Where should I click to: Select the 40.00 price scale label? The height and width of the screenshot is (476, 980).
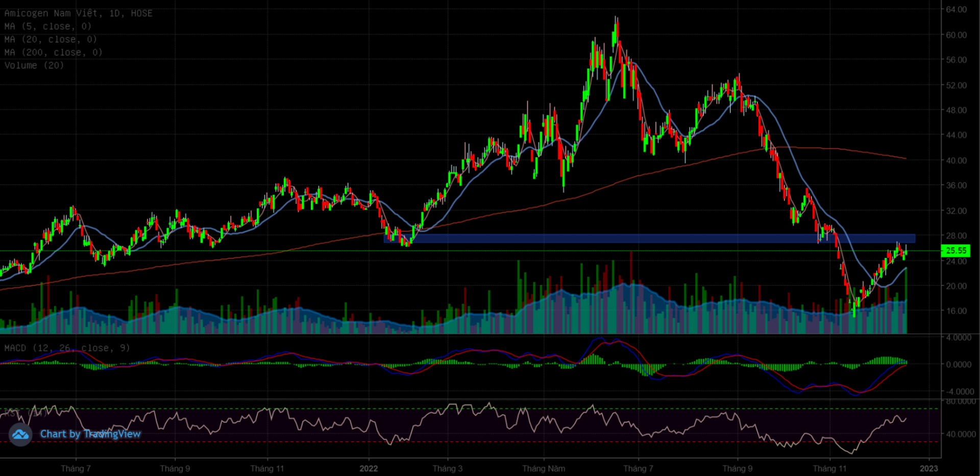[x=956, y=160]
